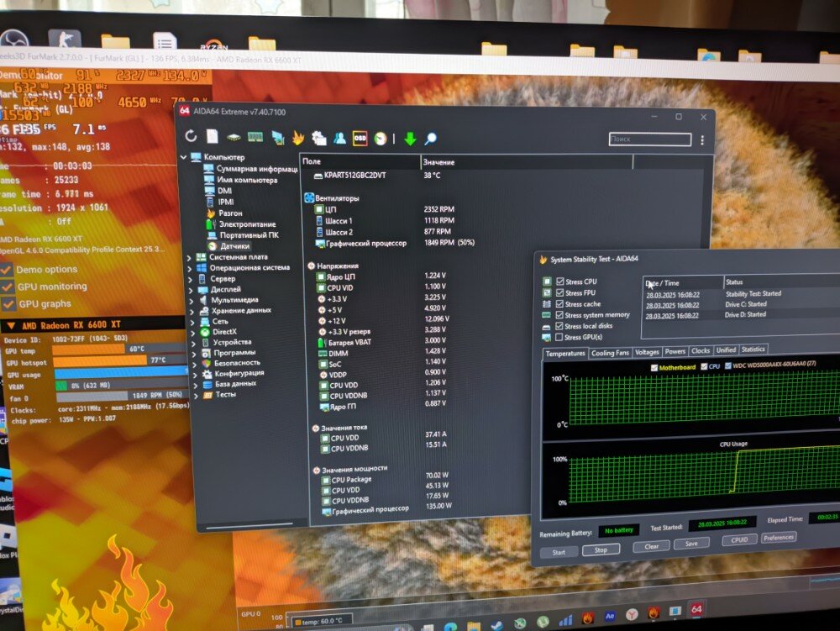
Task: Collapse the Компьютер tree node
Action: [184, 157]
